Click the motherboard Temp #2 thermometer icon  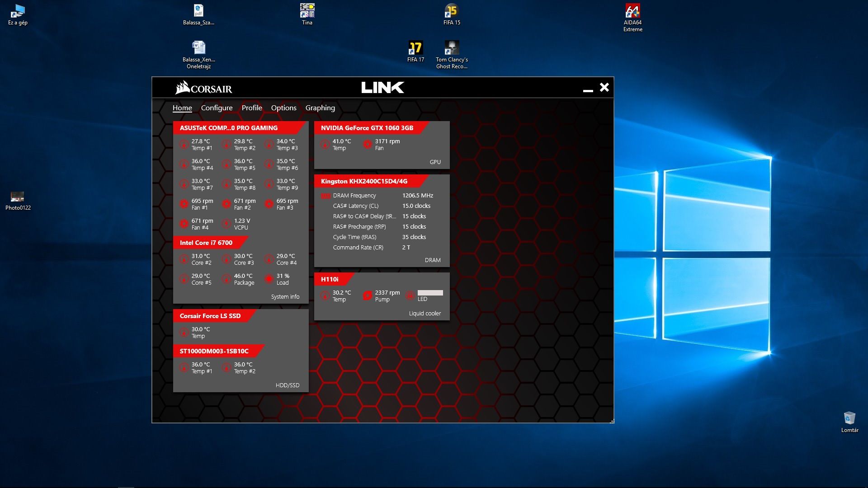[226, 145]
